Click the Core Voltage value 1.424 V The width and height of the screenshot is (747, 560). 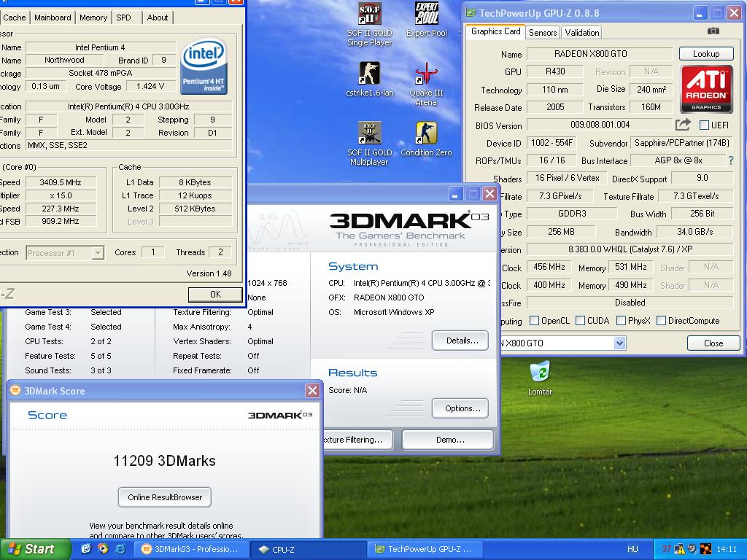click(x=150, y=86)
